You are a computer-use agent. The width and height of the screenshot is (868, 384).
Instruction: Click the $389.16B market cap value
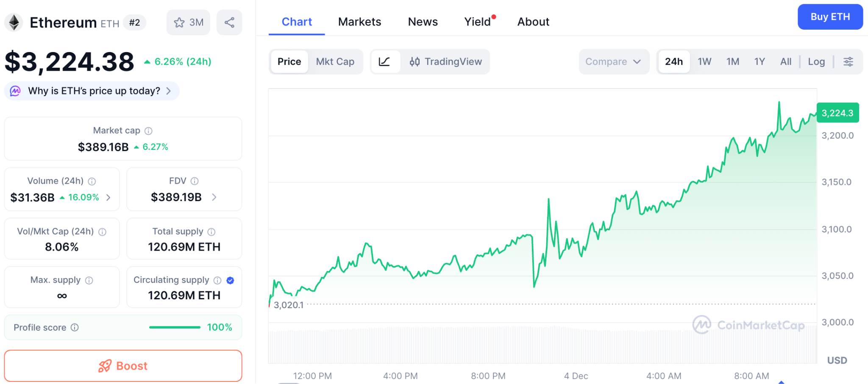click(103, 147)
